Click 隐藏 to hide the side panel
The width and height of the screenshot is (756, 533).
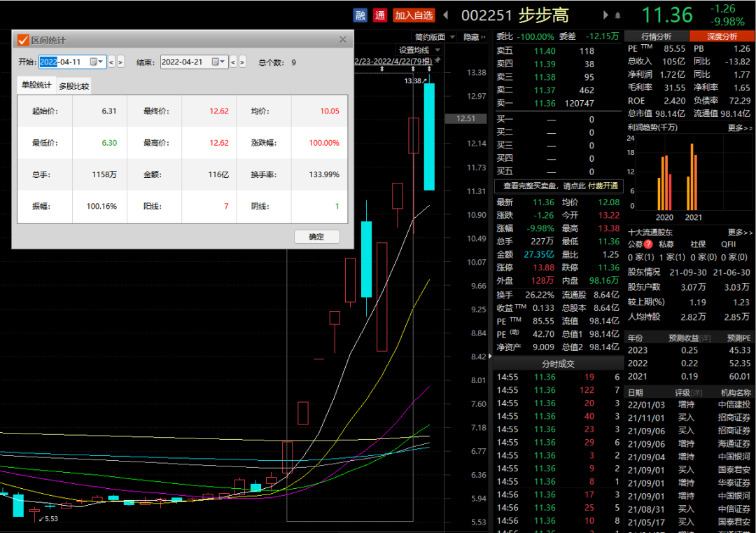[475, 37]
